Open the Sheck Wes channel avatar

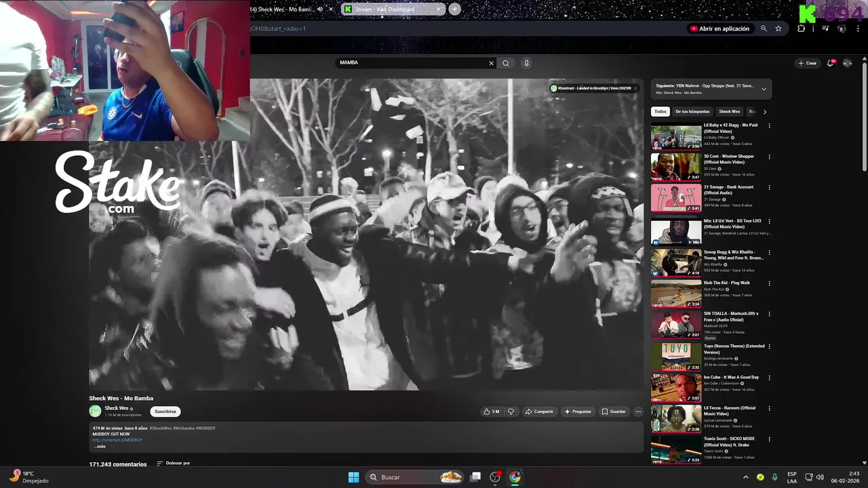point(95,411)
